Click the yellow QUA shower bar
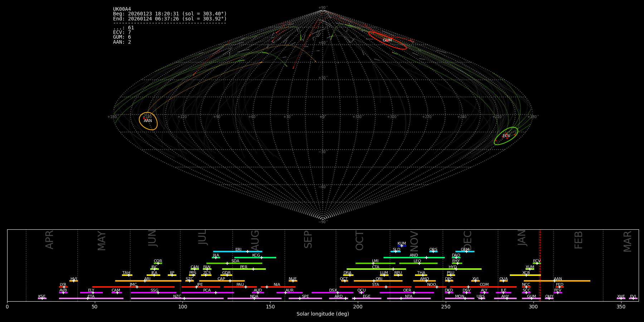 click(503, 281)
